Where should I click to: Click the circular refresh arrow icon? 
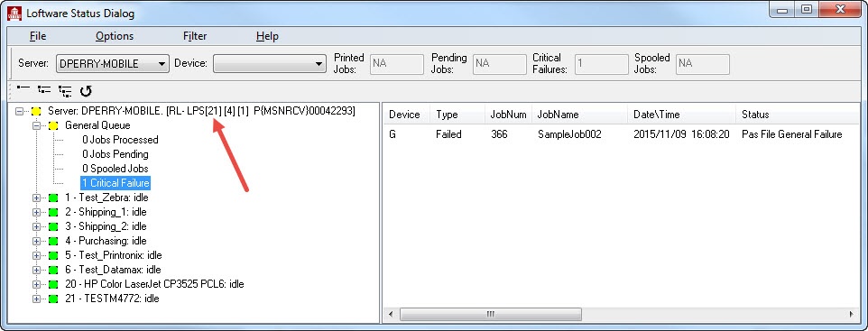pyautogui.click(x=85, y=90)
